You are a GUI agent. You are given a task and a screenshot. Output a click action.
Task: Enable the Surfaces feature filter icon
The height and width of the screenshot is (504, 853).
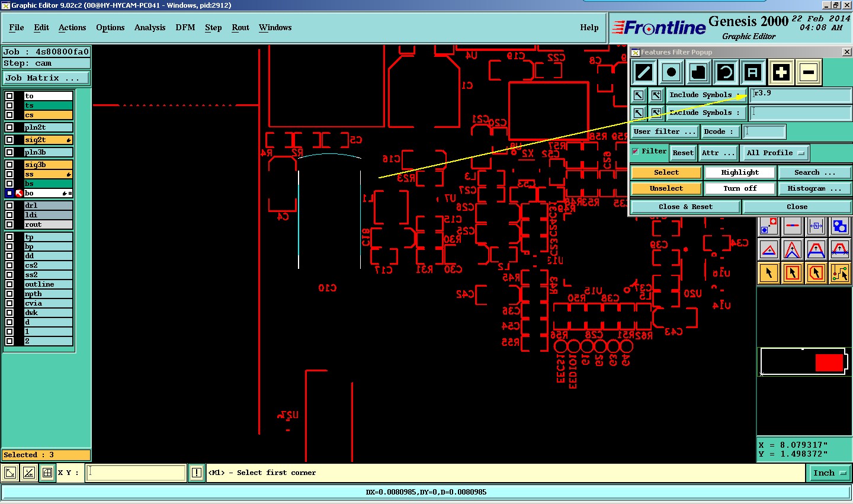[x=698, y=72]
